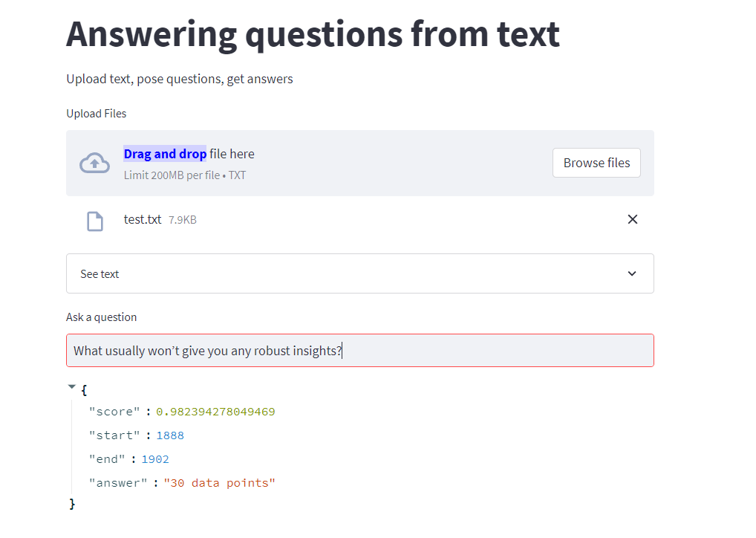Viewport: 756px width, 538px height.
Task: Click the answer text "30 data points"
Action: point(219,483)
